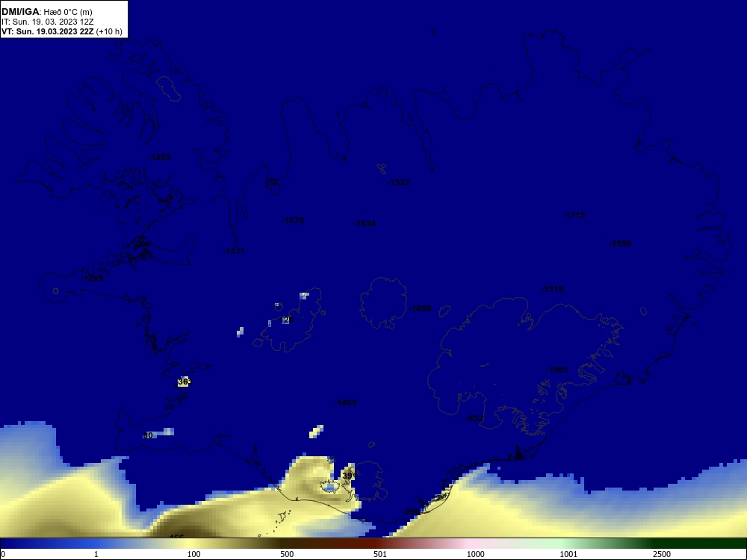Click legend label 501
Image resolution: width=747 pixels, height=560 pixels.
[380, 554]
